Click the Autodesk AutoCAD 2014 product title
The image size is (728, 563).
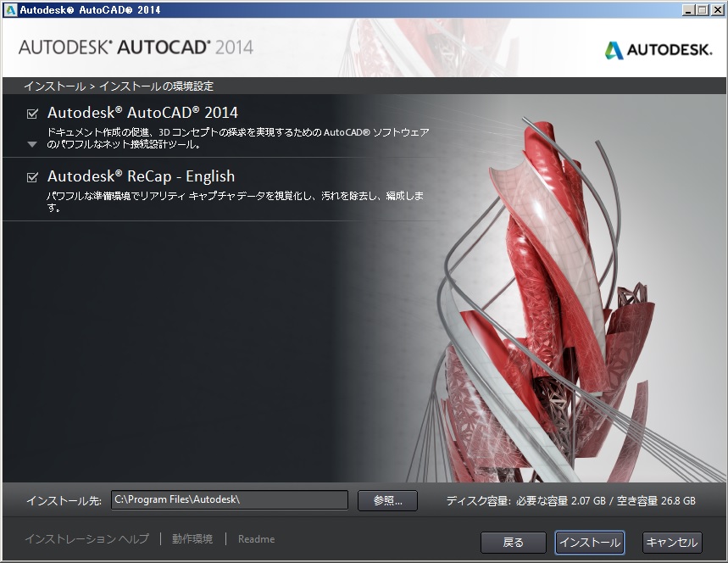[142, 113]
